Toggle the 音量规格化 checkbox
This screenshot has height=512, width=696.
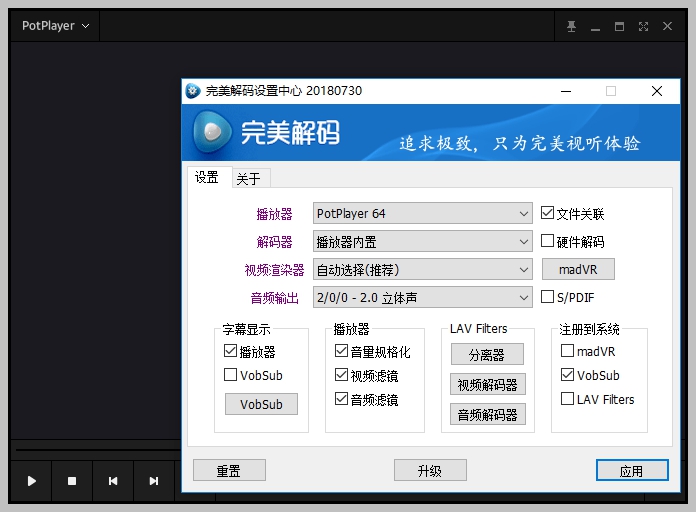pyautogui.click(x=341, y=351)
